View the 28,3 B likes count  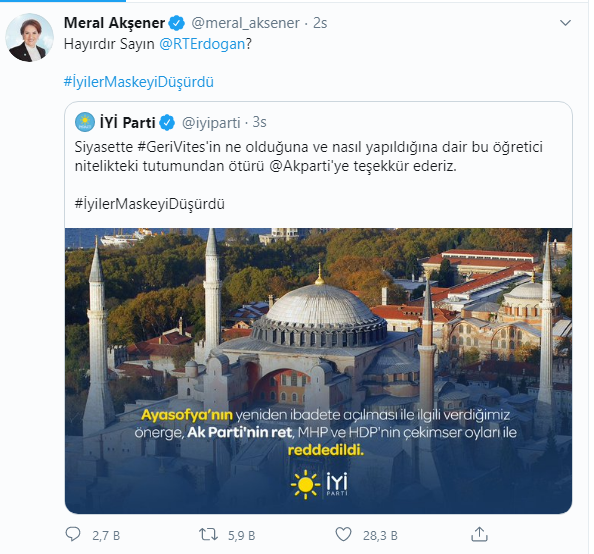[380, 535]
